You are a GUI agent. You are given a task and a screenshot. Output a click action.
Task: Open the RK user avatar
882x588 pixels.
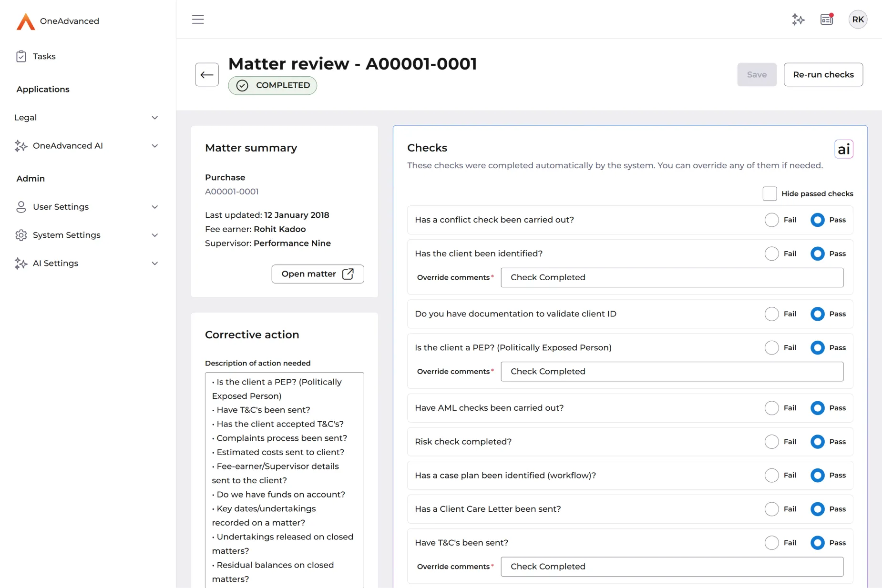pyautogui.click(x=858, y=20)
